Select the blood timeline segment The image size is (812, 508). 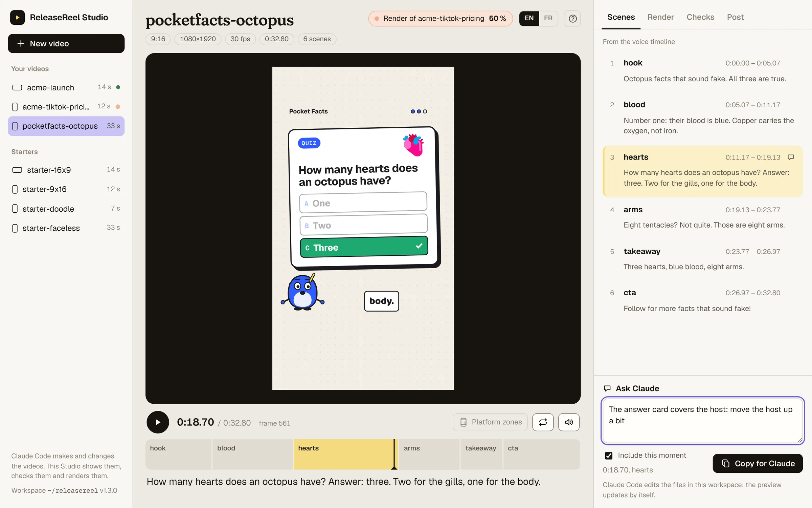(252, 454)
